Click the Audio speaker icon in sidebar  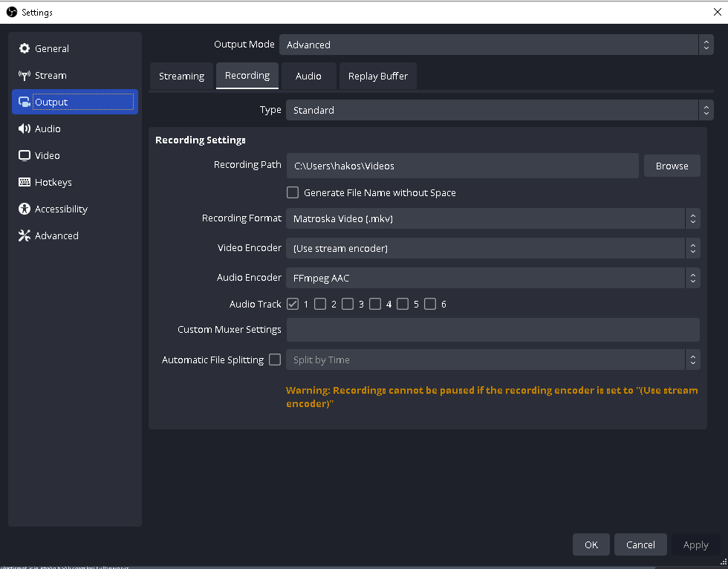[25, 129]
